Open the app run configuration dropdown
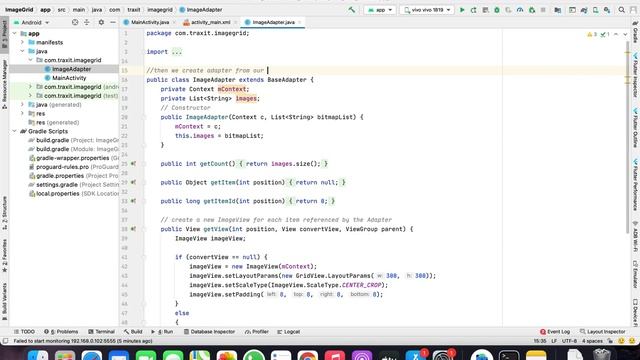 (x=380, y=10)
